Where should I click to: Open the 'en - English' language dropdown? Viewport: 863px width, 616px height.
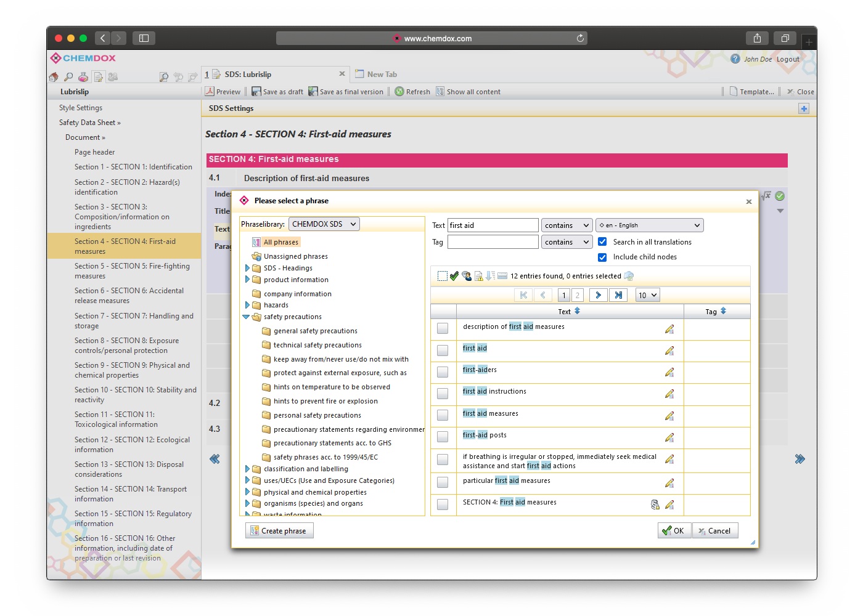[649, 225]
